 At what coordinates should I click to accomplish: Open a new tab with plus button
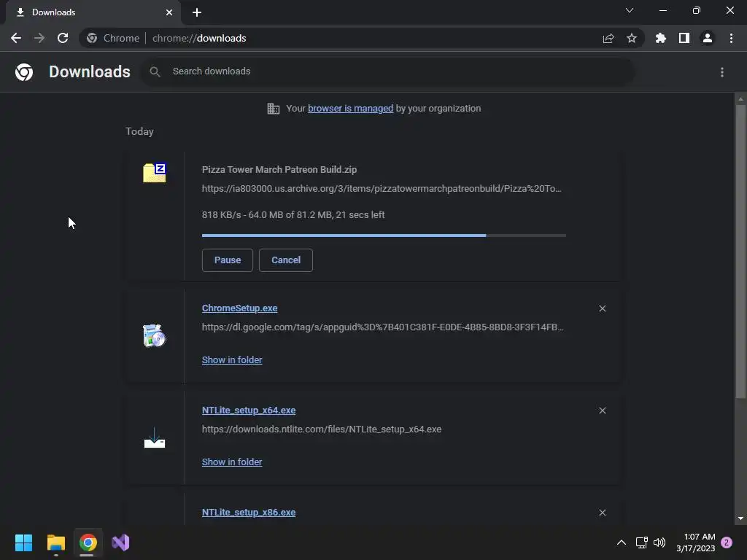coord(197,12)
